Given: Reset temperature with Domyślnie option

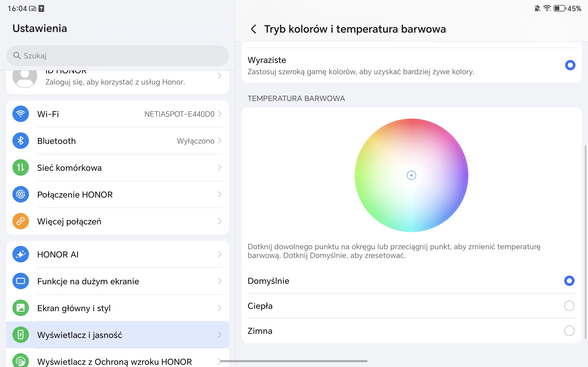Looking at the screenshot, I should (x=569, y=281).
